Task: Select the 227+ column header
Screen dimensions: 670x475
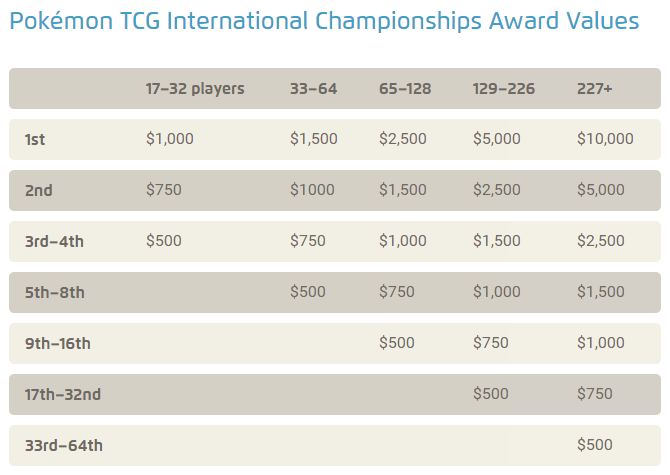Action: point(594,89)
